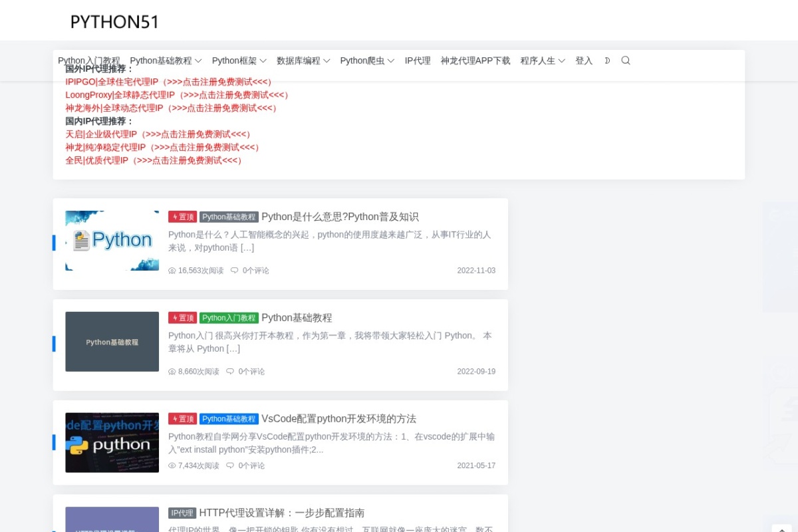Click 7,434次阅读 view count
The image size is (798, 532).
pos(199,466)
